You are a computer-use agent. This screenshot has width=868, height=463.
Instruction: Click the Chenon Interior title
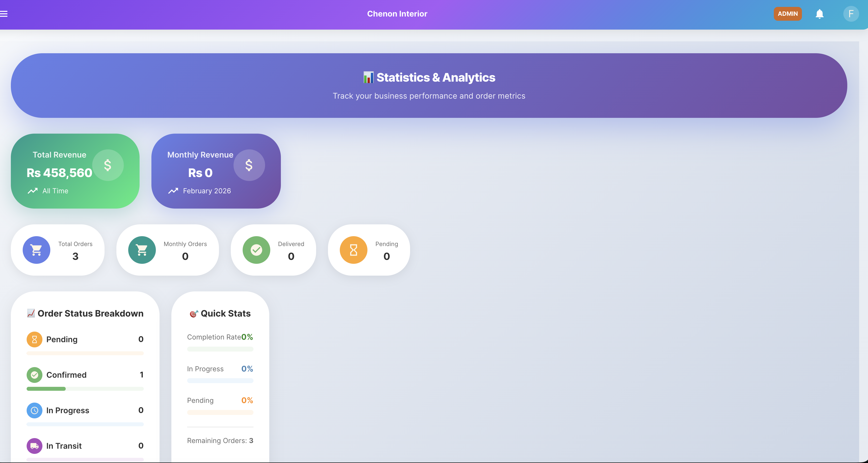(x=397, y=14)
